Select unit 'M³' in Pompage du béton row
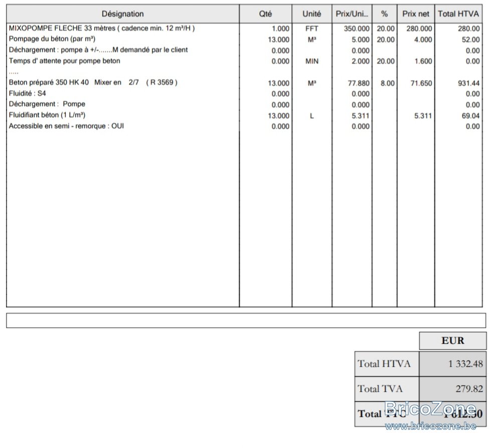The image size is (503, 448). [312, 40]
